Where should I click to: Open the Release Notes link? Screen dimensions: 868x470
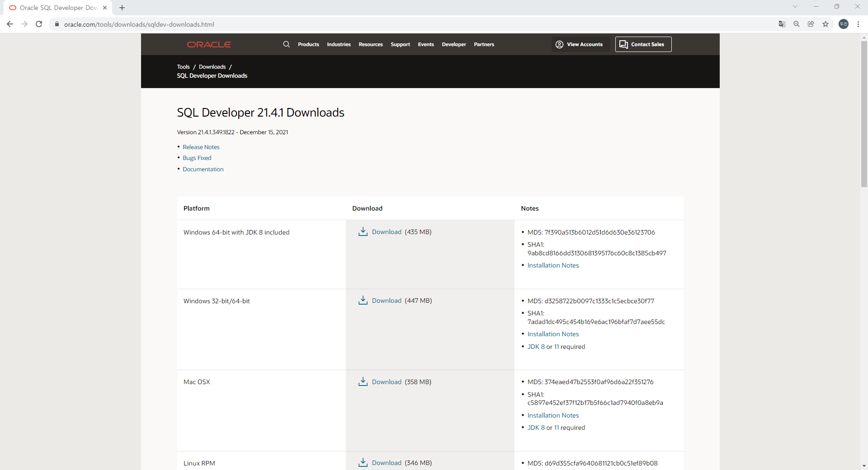click(201, 147)
